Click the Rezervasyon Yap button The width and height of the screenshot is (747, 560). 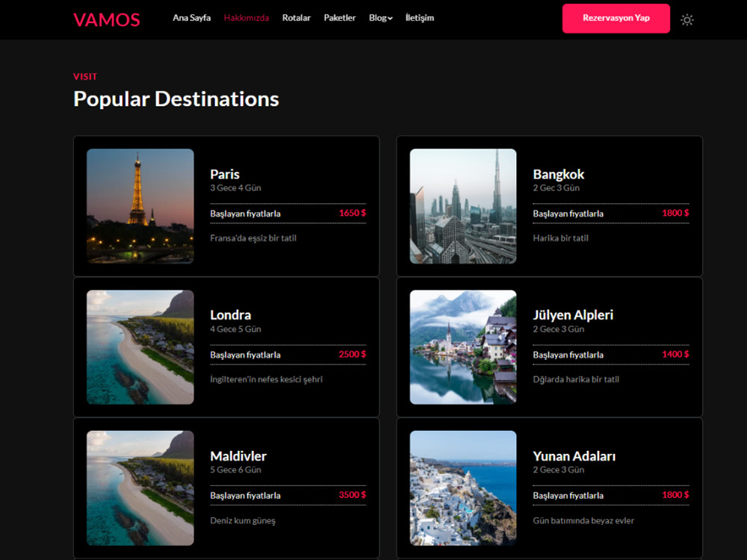(616, 18)
